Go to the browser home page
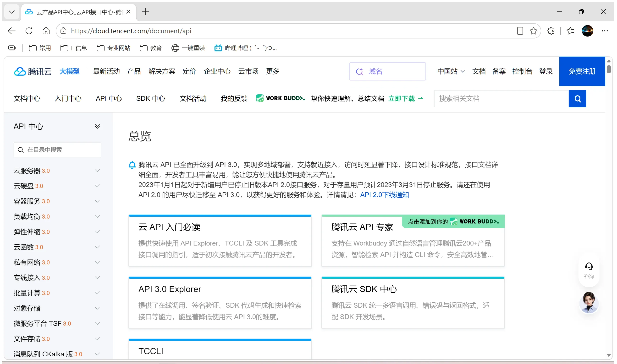 pos(46,31)
